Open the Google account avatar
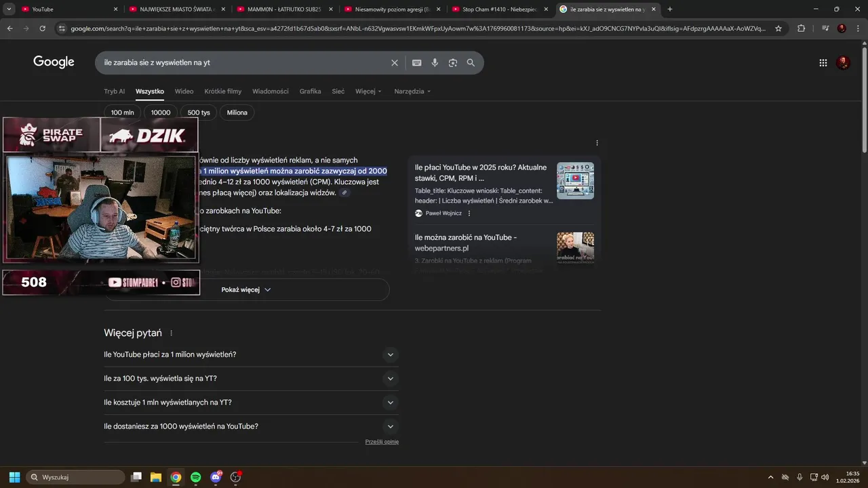Viewport: 868px width, 488px height. [844, 62]
